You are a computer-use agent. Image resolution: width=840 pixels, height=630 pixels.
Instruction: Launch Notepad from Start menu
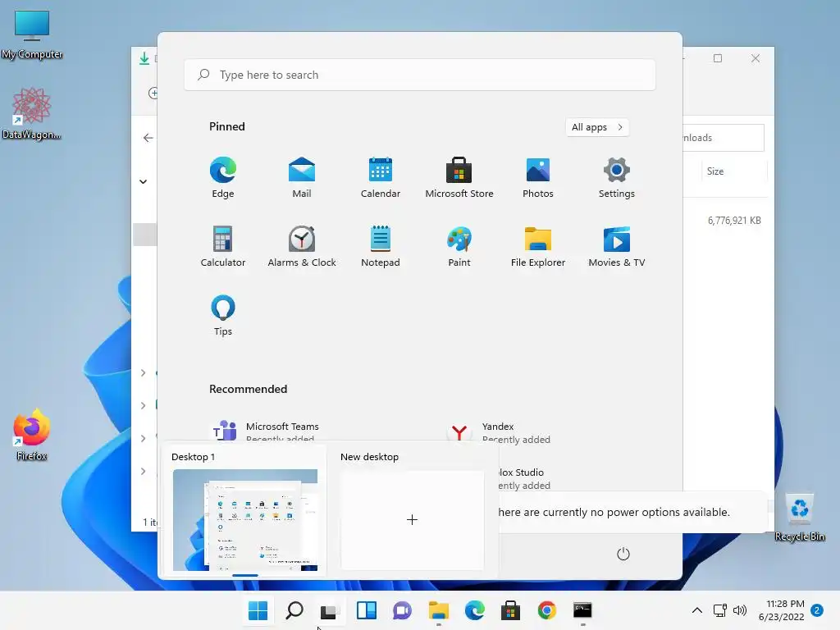coord(381,246)
